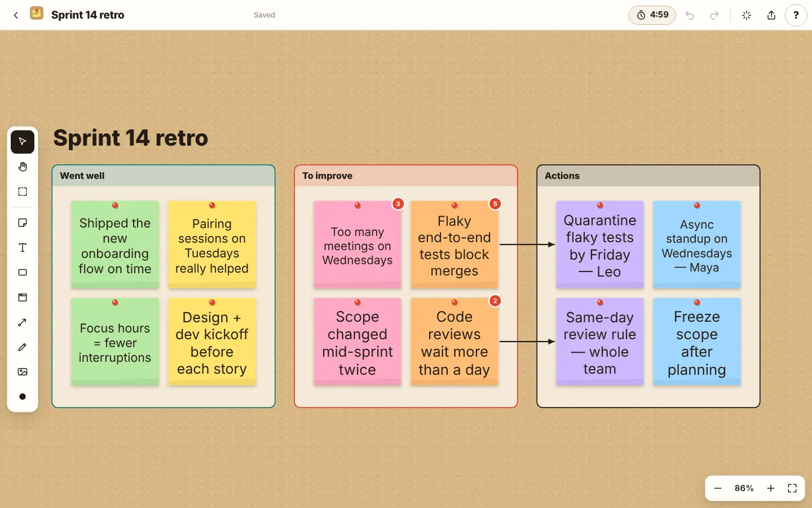Select the Design + dev kickoff note
This screenshot has height=508, width=812.
coord(212,342)
